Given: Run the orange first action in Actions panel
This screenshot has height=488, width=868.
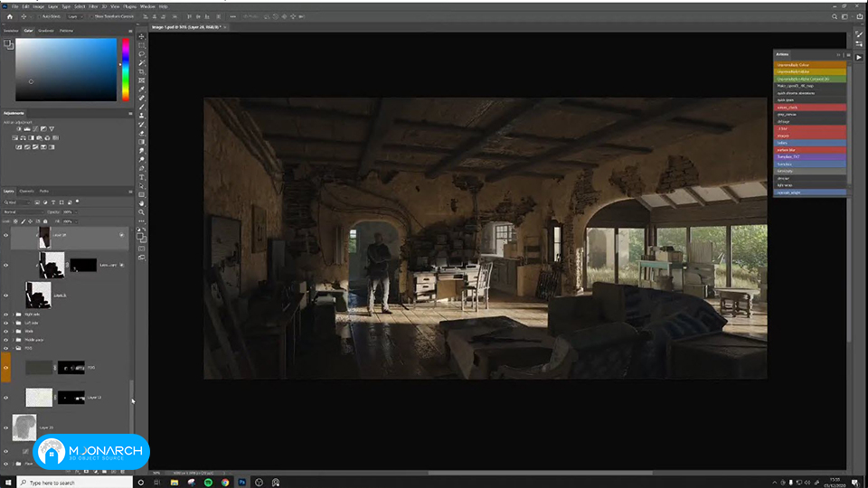Looking at the screenshot, I should [810, 65].
